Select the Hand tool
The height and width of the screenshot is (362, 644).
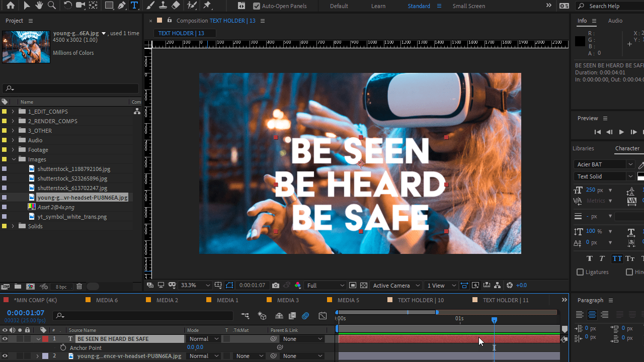[x=39, y=6]
